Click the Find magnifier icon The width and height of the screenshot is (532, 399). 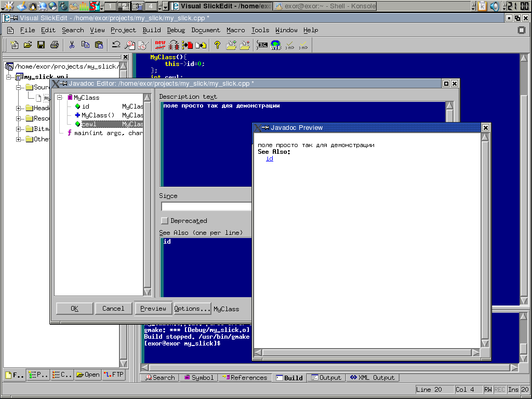click(x=129, y=45)
